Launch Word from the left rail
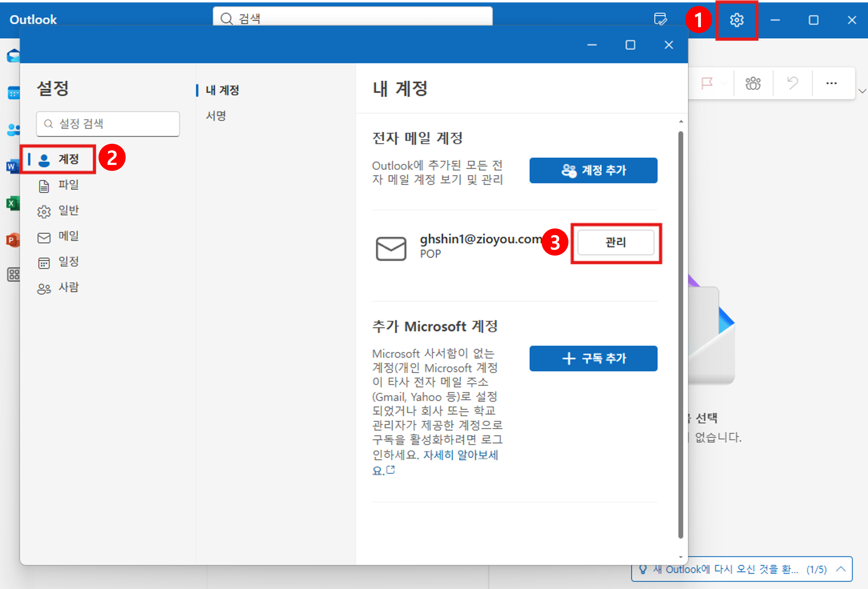The width and height of the screenshot is (868, 589). point(13,166)
